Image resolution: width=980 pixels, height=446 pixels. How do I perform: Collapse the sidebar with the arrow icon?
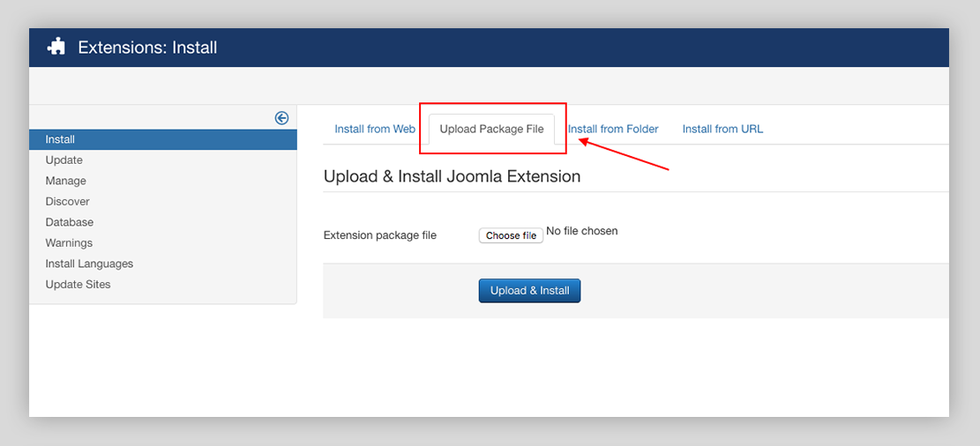[281, 118]
